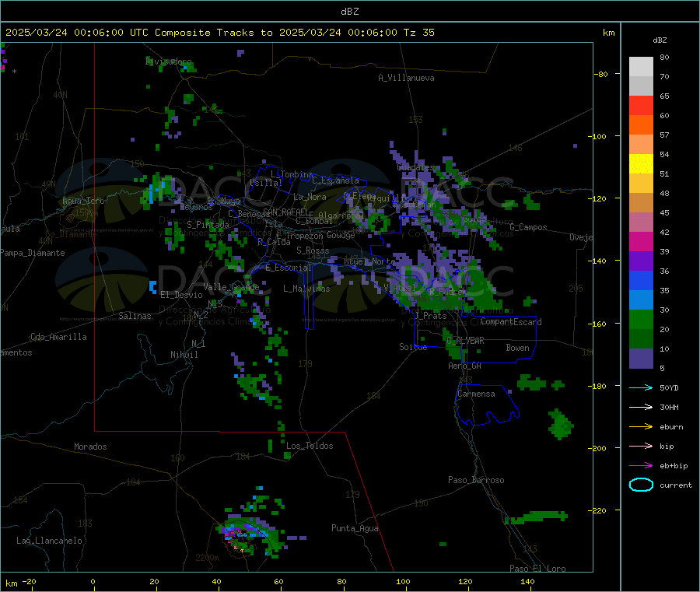Click the Bowen map label
Viewport: 700px width, 592px height.
[517, 348]
